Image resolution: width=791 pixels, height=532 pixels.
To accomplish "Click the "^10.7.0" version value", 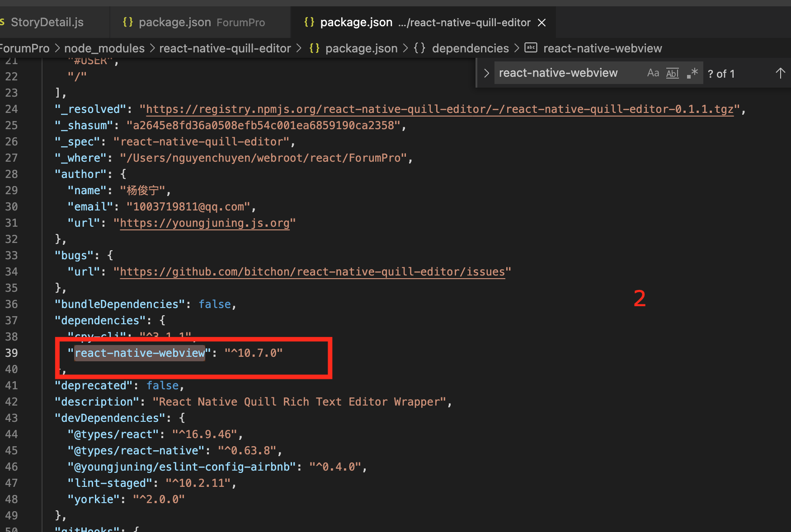I will (254, 353).
